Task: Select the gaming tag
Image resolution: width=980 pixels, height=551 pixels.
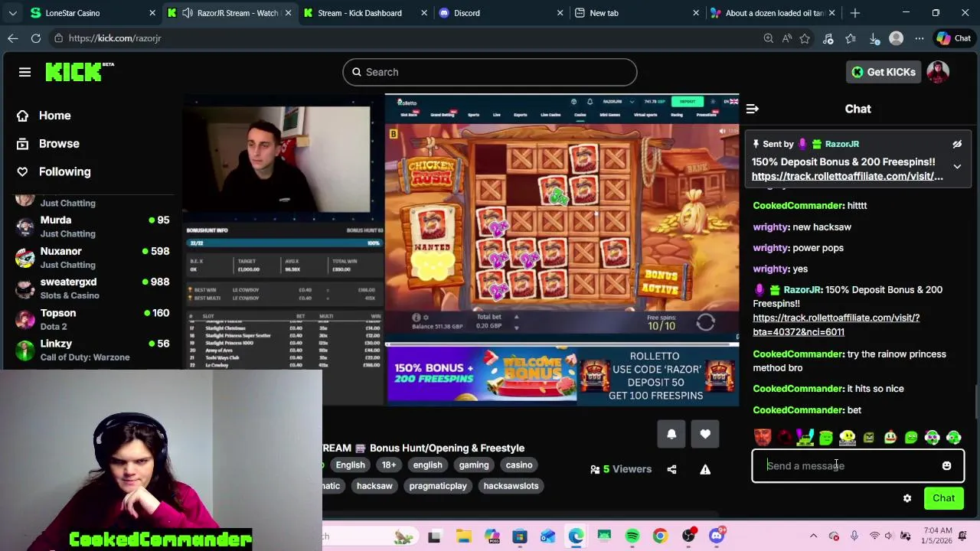Action: tap(474, 465)
